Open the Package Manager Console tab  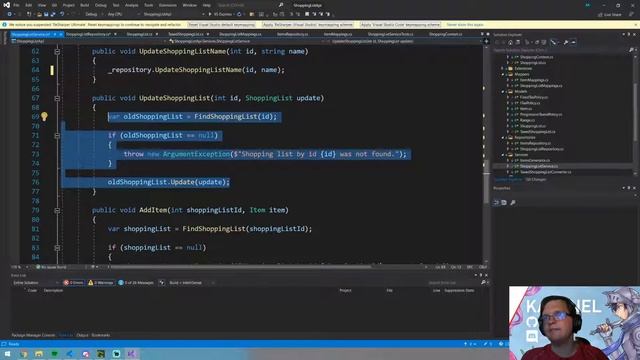33,335
